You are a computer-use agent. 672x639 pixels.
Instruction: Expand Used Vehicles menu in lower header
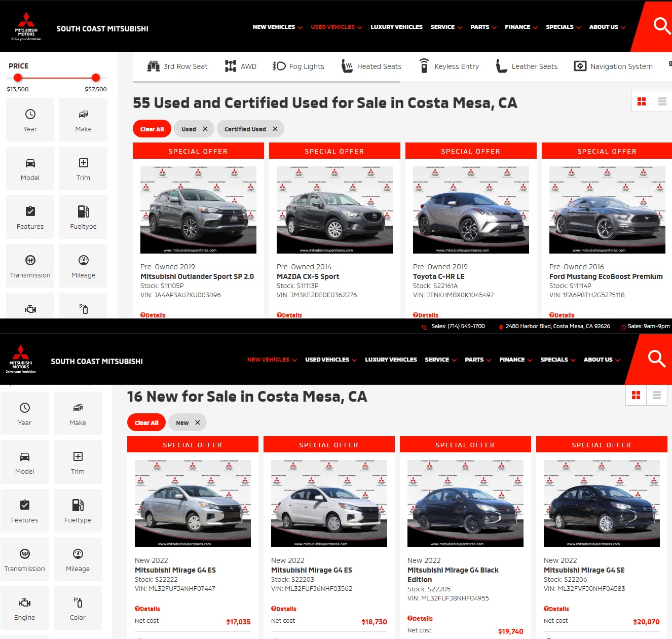click(331, 360)
